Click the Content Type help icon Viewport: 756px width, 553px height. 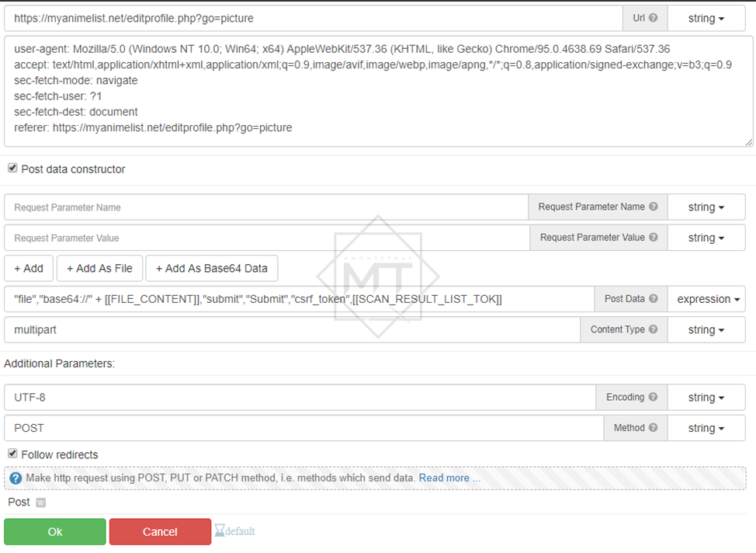(653, 329)
